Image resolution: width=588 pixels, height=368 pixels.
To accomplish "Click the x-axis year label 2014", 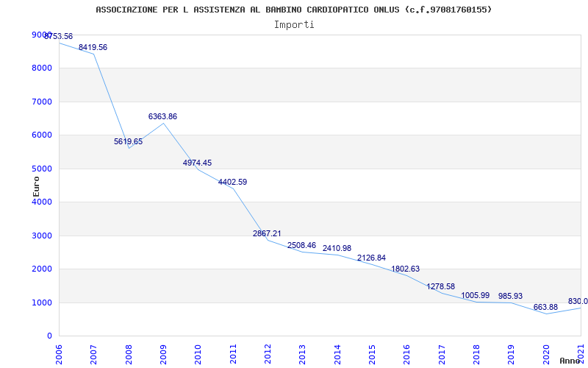I will (x=337, y=354).
